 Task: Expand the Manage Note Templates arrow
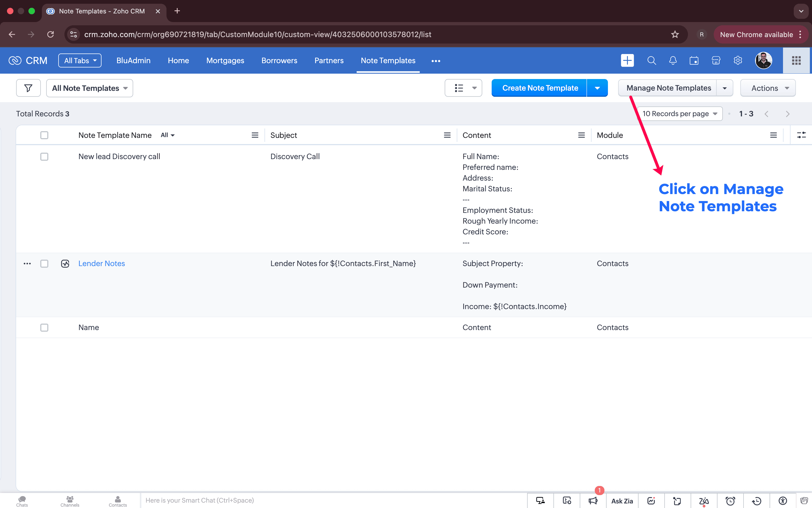pos(725,88)
